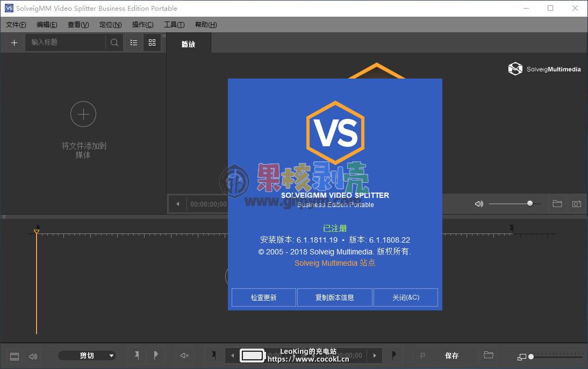Image resolution: width=588 pixels, height=369 pixels.
Task: Click the muted speaker icon on bottom toolbar
Action: (184, 355)
